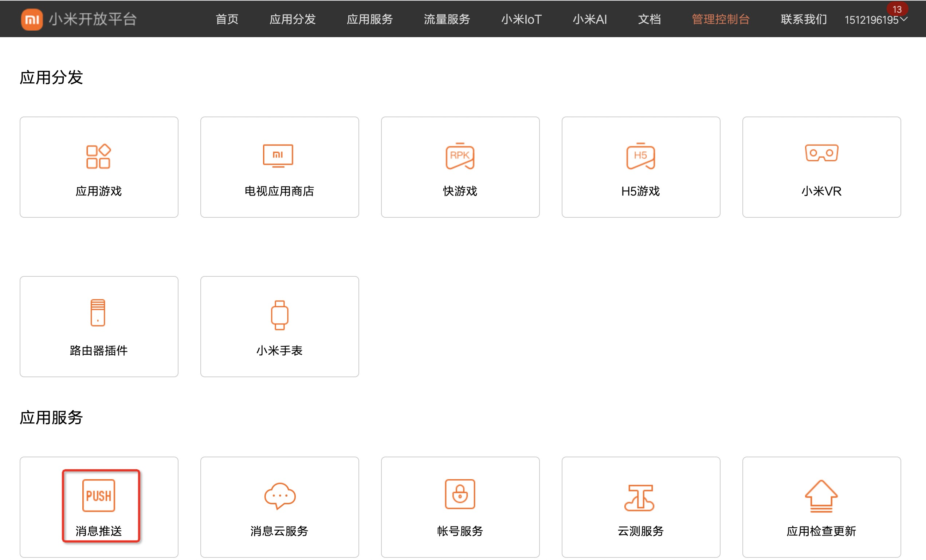Viewport: 926px width, 560px height.
Task: Expand the account dropdown arrow
Action: (x=904, y=19)
